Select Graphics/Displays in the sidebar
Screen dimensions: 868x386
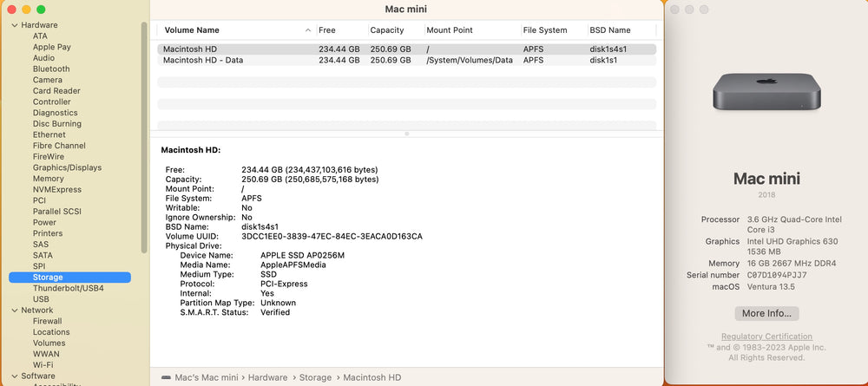point(67,167)
